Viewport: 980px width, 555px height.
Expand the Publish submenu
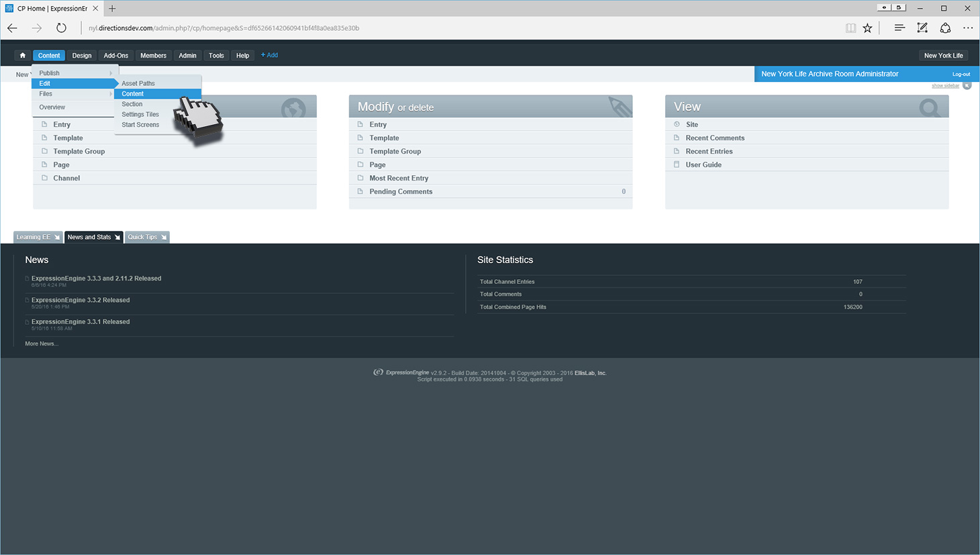(x=74, y=73)
